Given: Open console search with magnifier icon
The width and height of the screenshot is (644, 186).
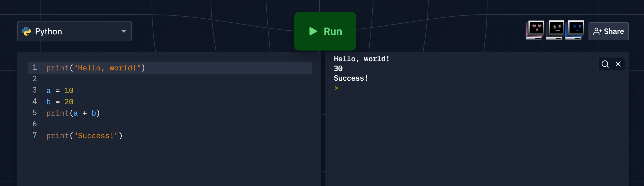Looking at the screenshot, I should [605, 64].
